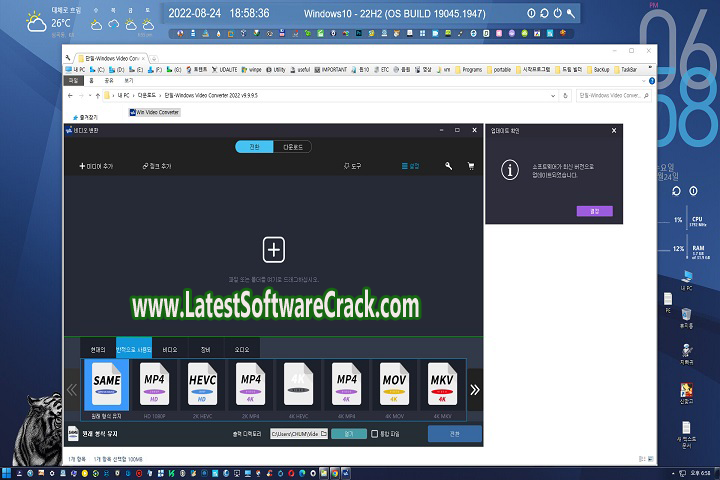Screen dimensions: 720x480
Task: Click the Chrome icon in the taskbar
Action: 335,473
